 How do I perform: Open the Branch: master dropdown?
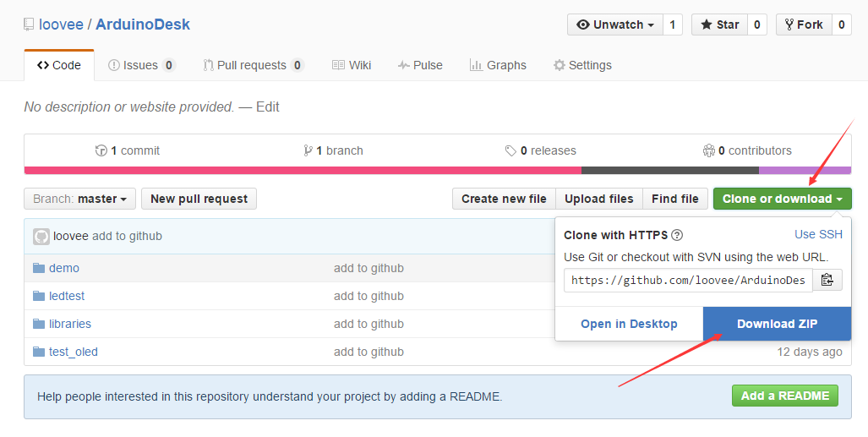tap(79, 199)
